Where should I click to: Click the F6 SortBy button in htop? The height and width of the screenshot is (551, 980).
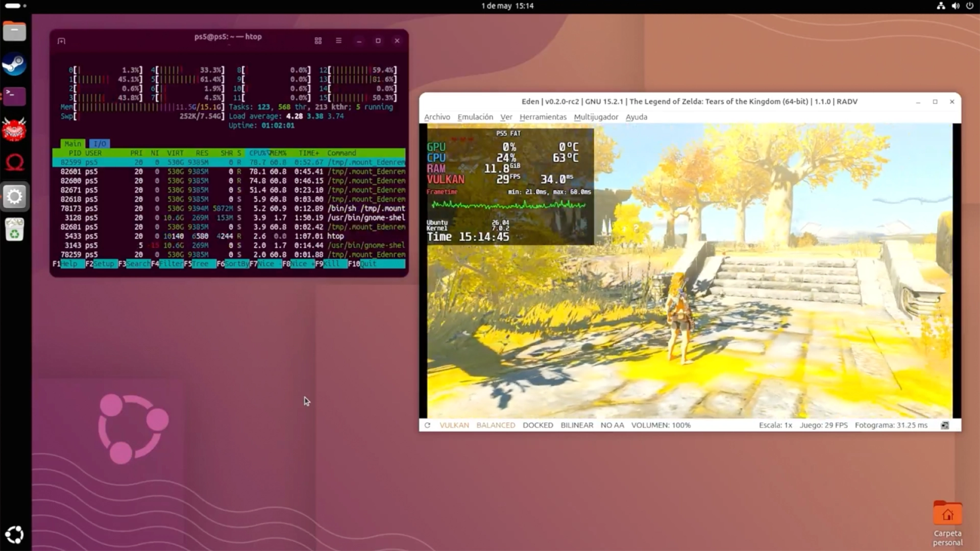click(x=233, y=264)
